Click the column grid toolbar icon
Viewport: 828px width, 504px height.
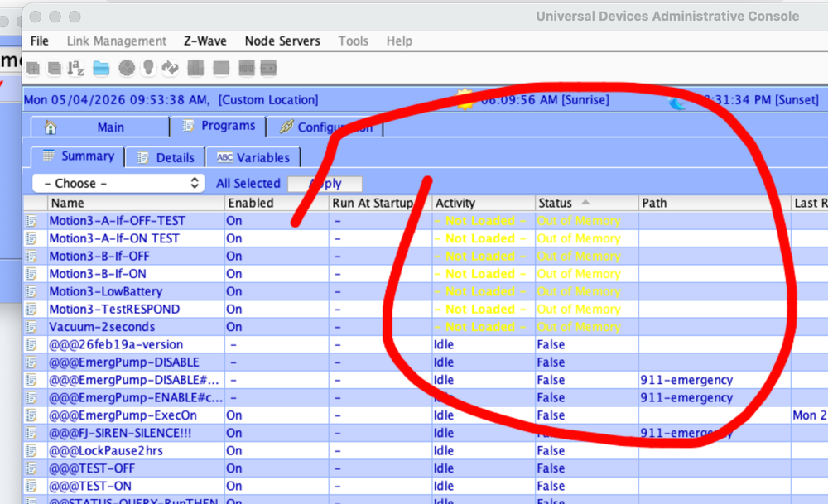(x=195, y=68)
